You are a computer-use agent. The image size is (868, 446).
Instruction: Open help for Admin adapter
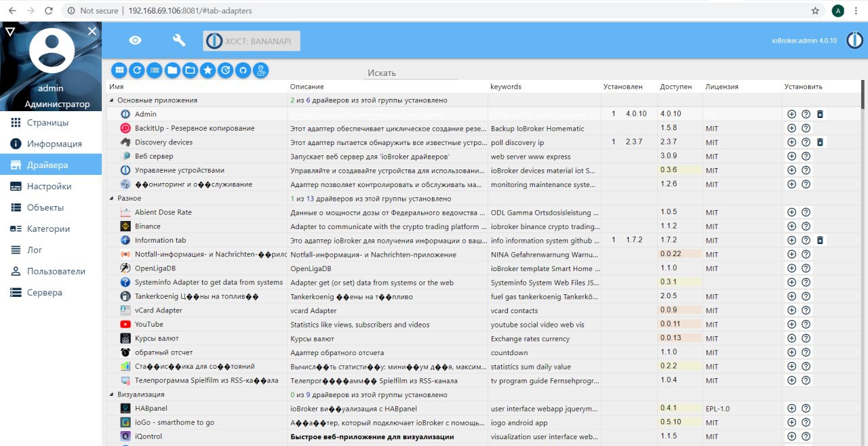pos(806,114)
